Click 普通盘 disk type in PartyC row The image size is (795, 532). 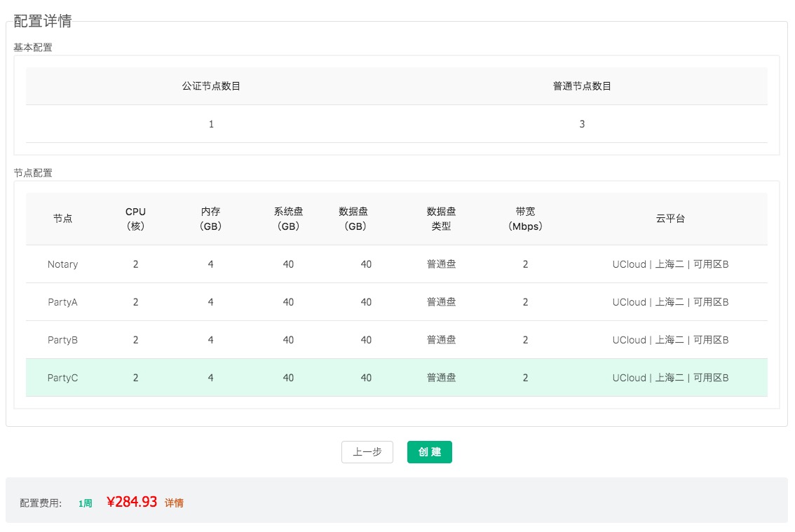tap(441, 378)
